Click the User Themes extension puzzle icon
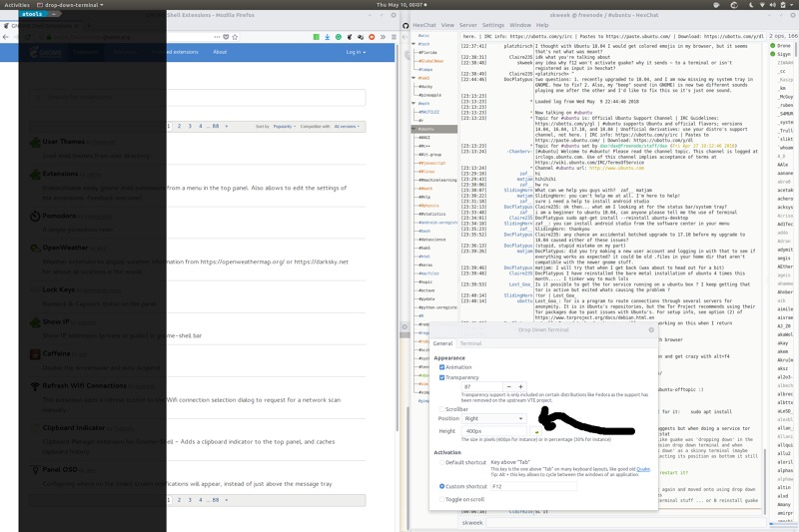 35,142
